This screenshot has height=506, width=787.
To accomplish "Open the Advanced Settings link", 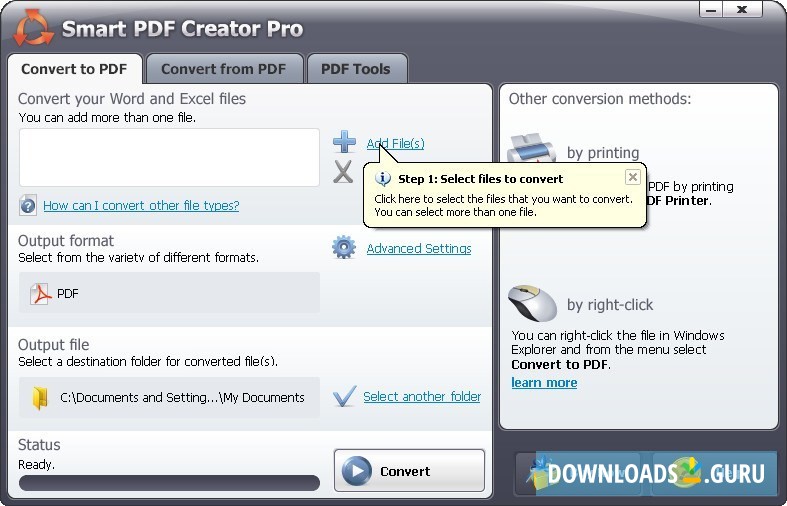I will point(419,248).
